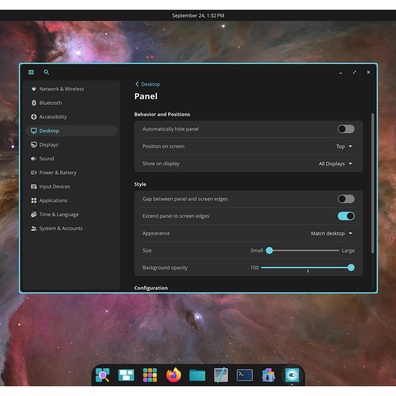Open Displays settings
The width and height of the screenshot is (396, 396).
pos(72,145)
